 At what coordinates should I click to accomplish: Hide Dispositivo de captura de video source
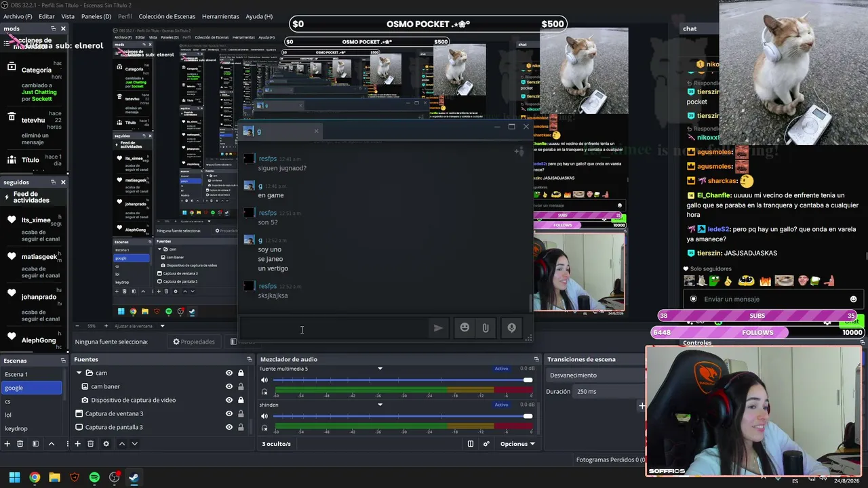click(x=229, y=400)
